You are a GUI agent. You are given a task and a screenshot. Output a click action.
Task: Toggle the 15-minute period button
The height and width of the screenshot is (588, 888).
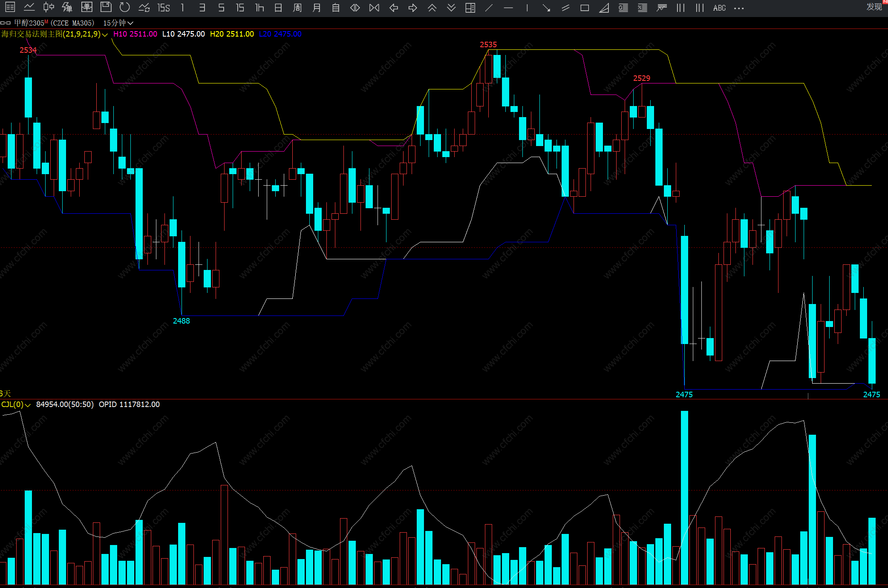[240, 8]
